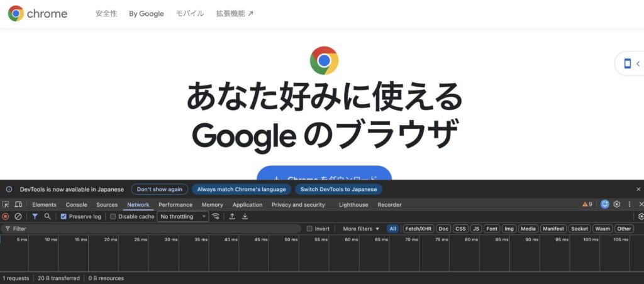Open the No throttling dropdown

coord(183,216)
